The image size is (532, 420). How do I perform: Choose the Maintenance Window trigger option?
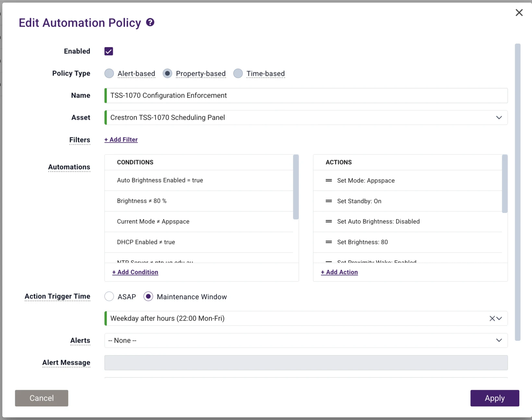[148, 296]
